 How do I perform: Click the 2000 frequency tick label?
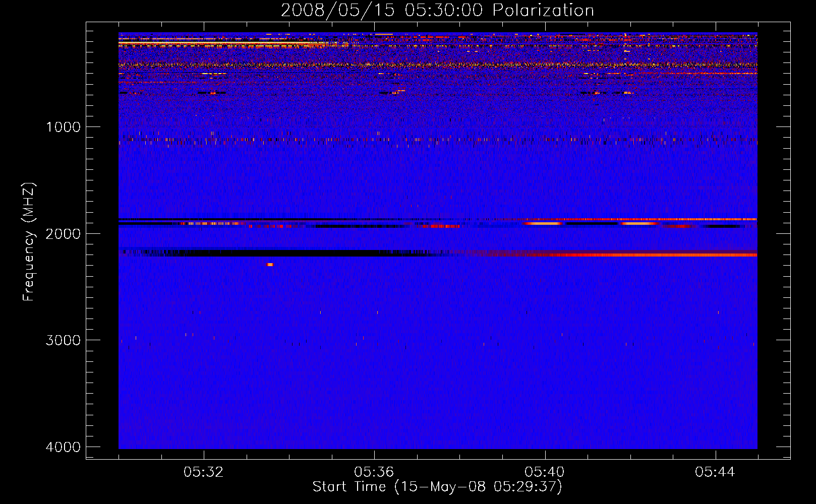[64, 233]
